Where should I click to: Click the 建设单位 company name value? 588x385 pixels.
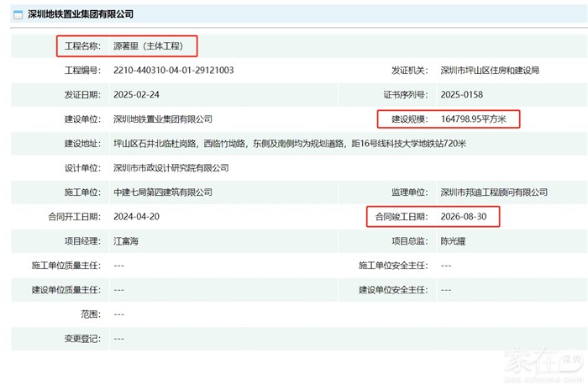pos(163,119)
